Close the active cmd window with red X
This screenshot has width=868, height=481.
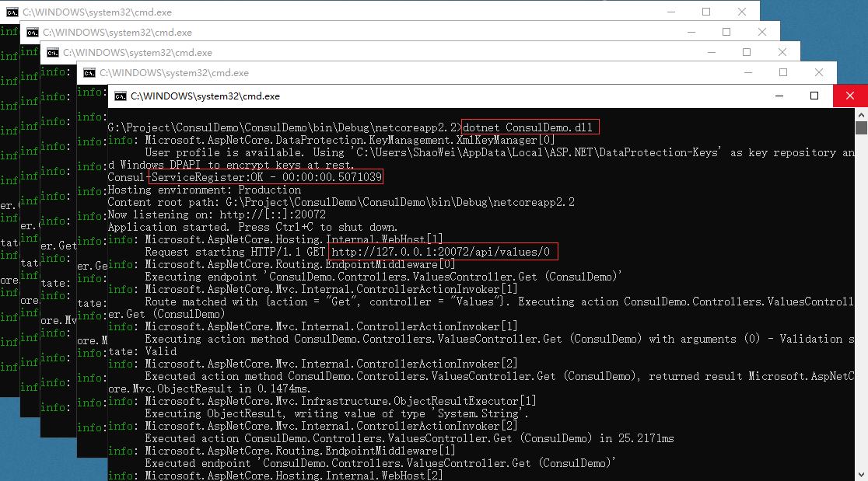pos(849,96)
